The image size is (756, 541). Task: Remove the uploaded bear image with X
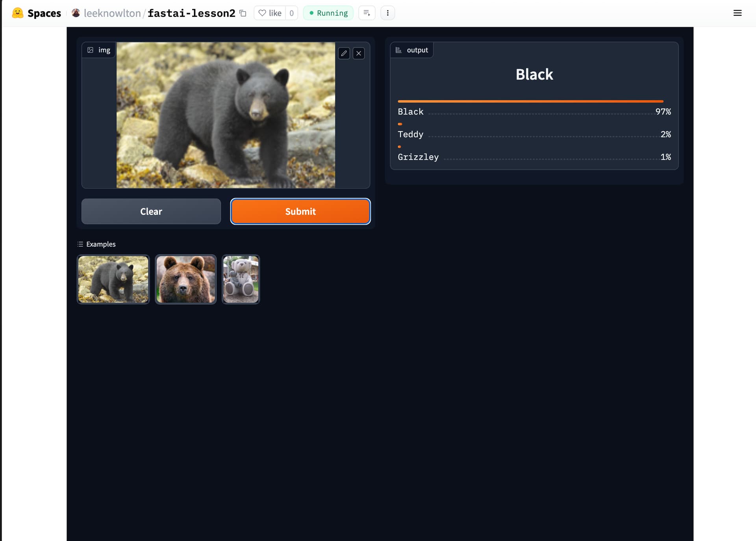pos(359,53)
